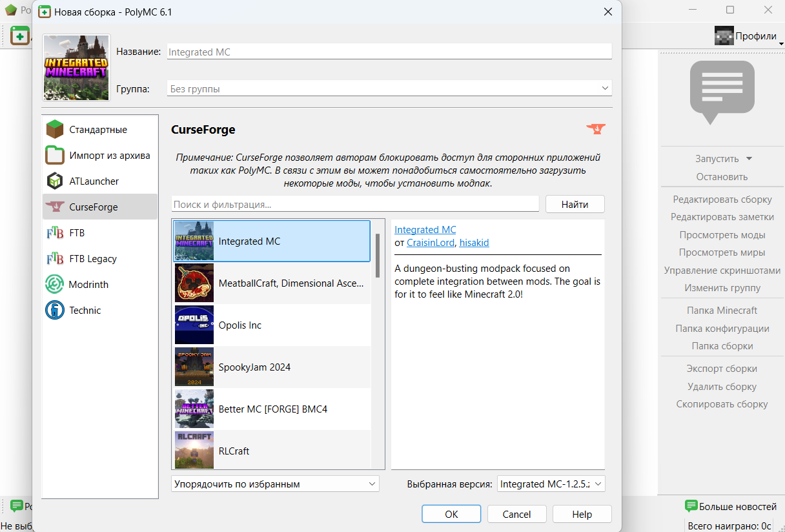
Task: Click the SpookyJam 2024 modpack thumbnail
Action: 194,367
